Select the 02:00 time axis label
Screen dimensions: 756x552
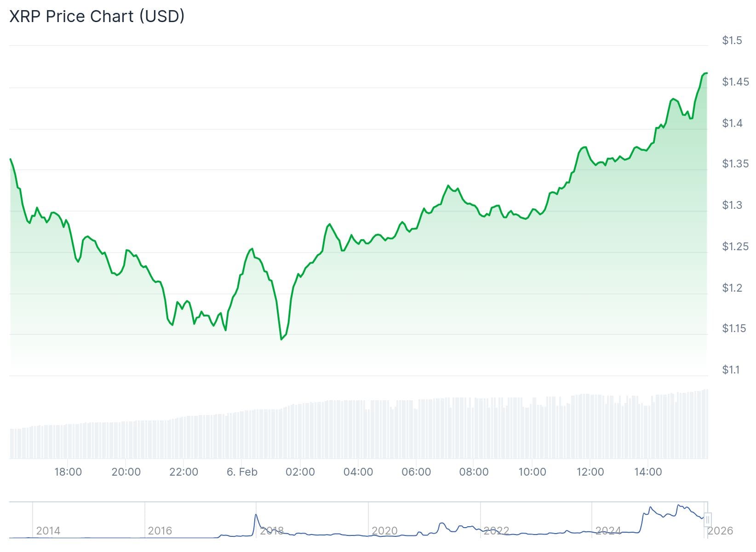click(x=300, y=471)
